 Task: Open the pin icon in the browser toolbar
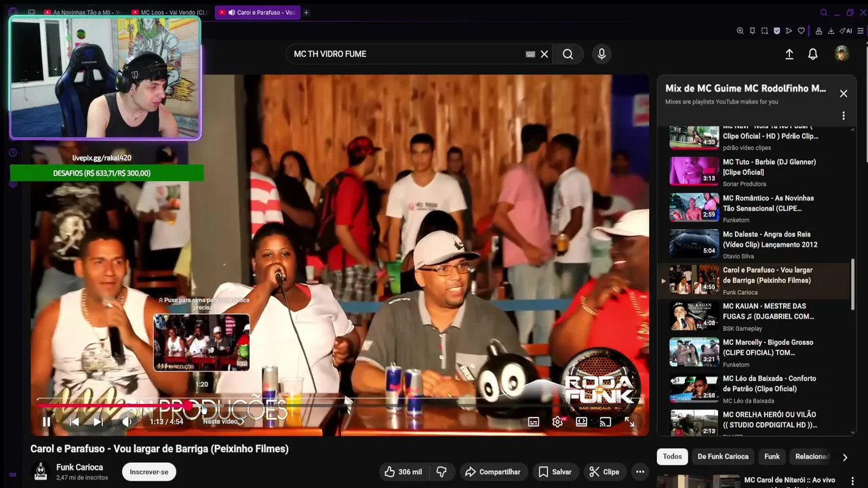click(x=752, y=30)
